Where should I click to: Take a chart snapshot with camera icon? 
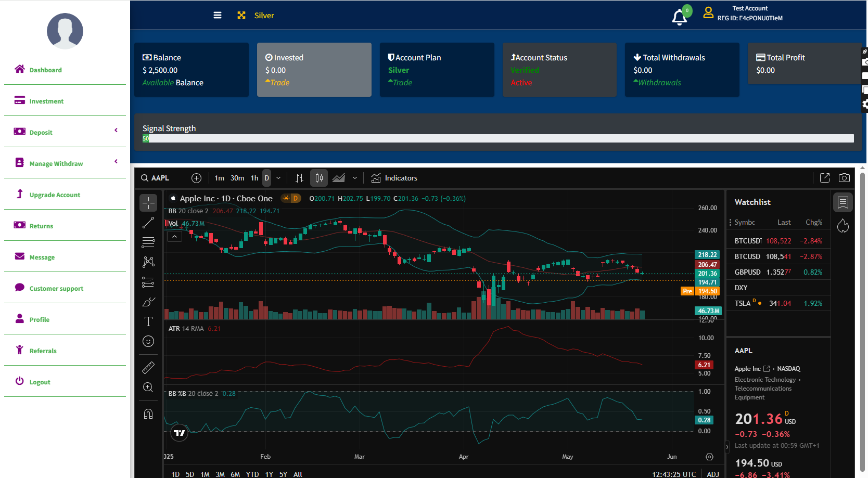click(x=844, y=178)
